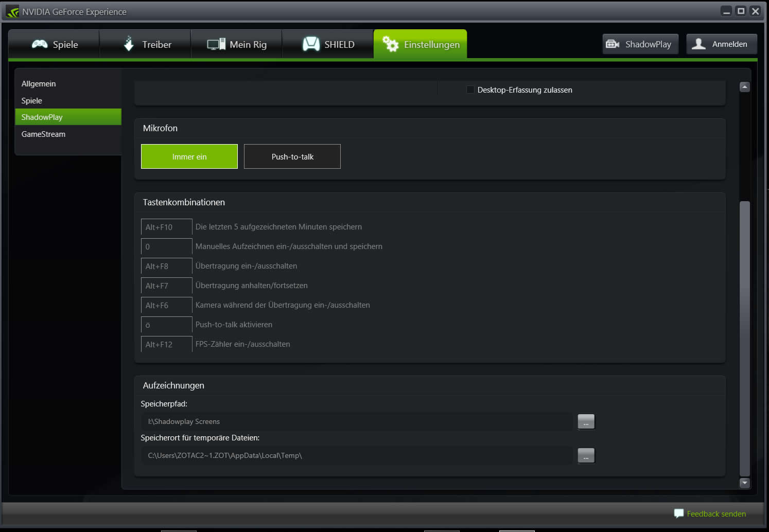Click the Alt+F8 hotkey field

point(167,266)
